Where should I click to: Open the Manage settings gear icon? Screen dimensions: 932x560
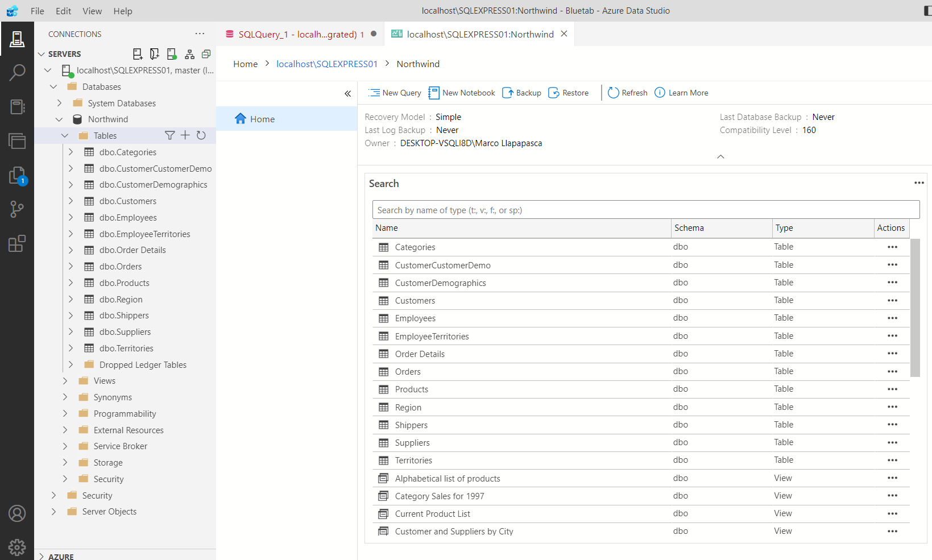coord(17,547)
